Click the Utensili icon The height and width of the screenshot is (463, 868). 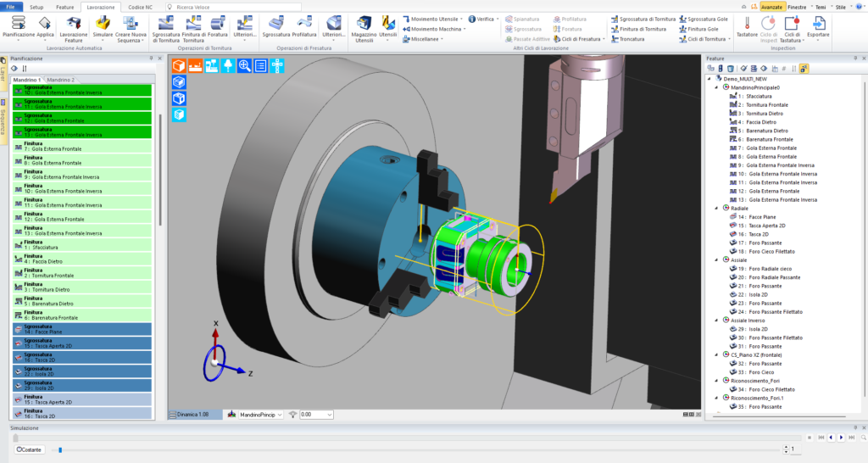388,27
